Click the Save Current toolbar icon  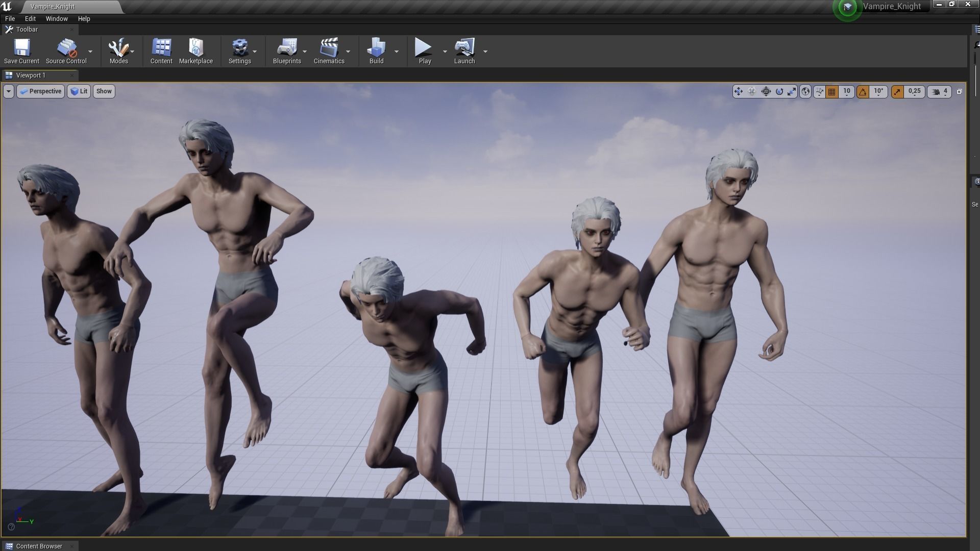point(21,51)
